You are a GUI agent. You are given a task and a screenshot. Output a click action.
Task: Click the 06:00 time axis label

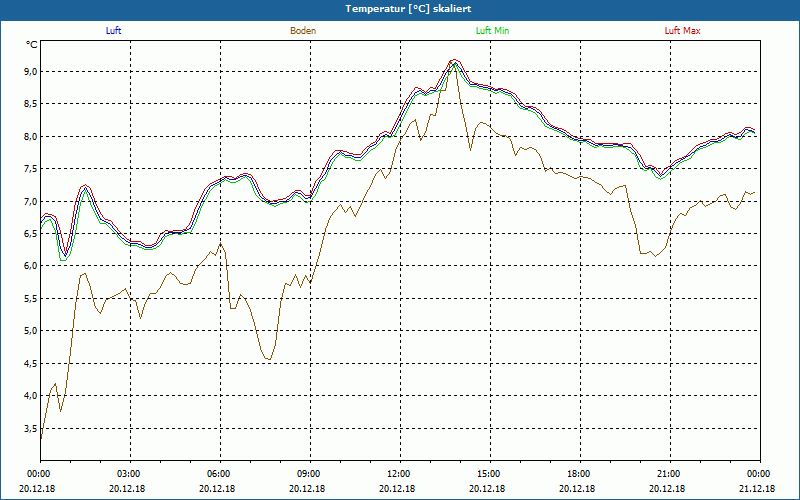pyautogui.click(x=220, y=474)
